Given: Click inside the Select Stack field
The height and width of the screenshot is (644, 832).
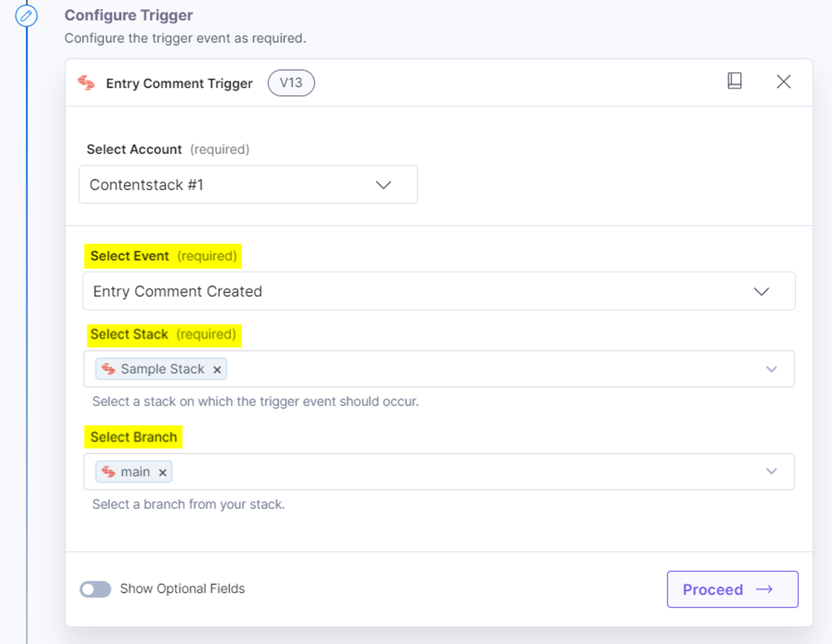Looking at the screenshot, I should click(x=439, y=369).
